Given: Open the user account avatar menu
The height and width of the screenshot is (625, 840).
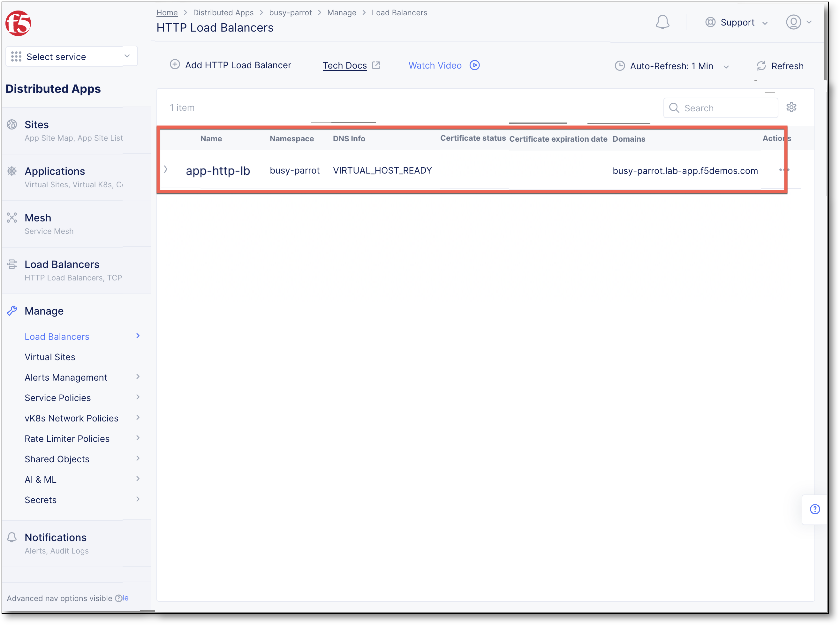Looking at the screenshot, I should point(793,22).
